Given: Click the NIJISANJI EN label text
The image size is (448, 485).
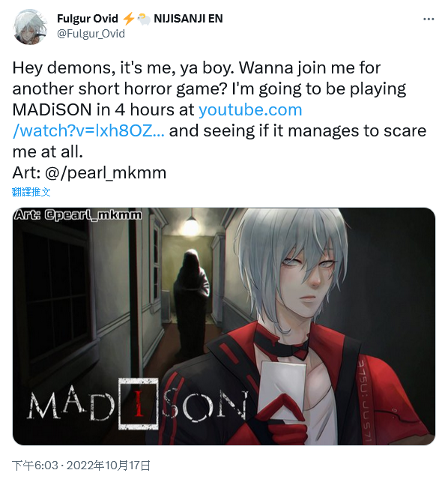Looking at the screenshot, I should pyautogui.click(x=188, y=19).
